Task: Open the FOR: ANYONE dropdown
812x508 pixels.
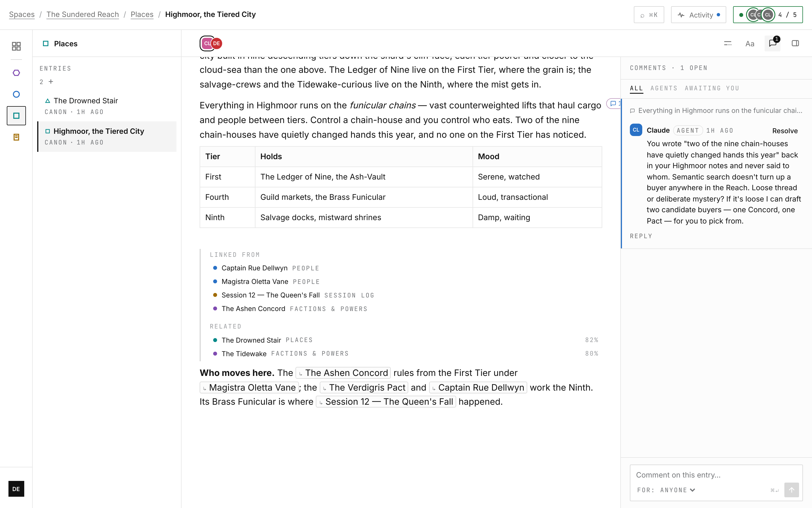Action: [666, 490]
